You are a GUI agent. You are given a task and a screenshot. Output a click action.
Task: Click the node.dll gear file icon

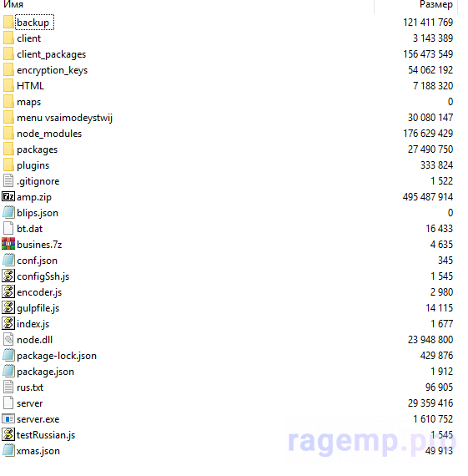[x=8, y=339]
